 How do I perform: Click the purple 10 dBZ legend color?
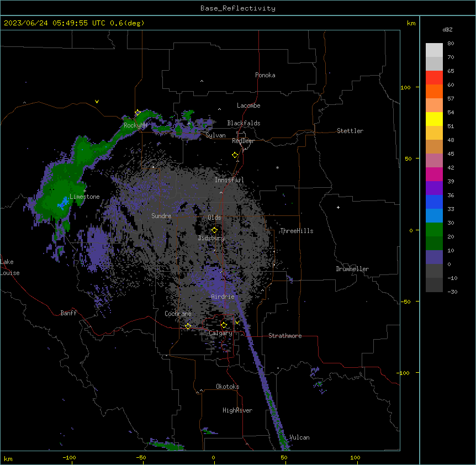pyautogui.click(x=434, y=257)
